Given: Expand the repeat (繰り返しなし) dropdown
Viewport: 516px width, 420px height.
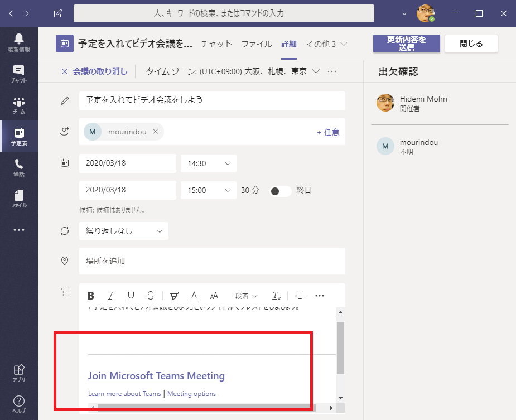Looking at the screenshot, I should pyautogui.click(x=123, y=231).
